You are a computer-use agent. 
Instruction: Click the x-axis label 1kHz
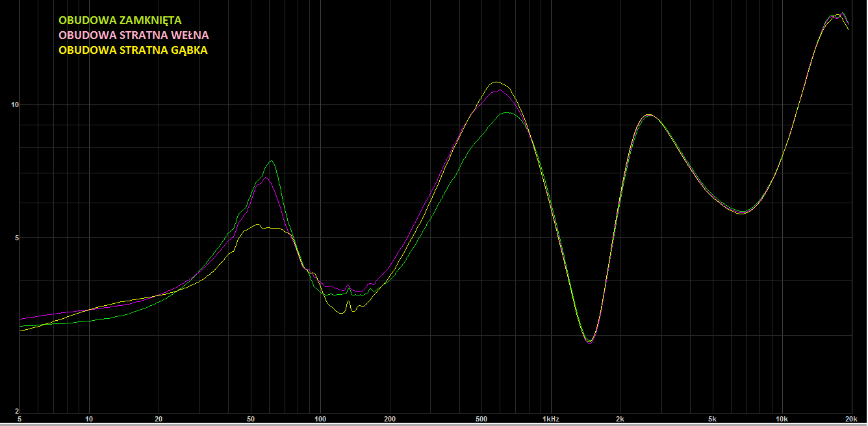point(551,420)
